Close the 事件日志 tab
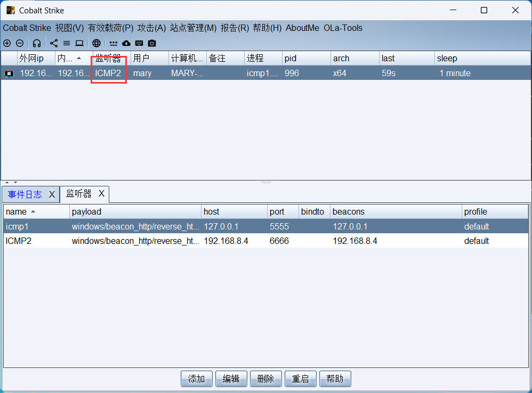This screenshot has width=532, height=393. tap(52, 194)
